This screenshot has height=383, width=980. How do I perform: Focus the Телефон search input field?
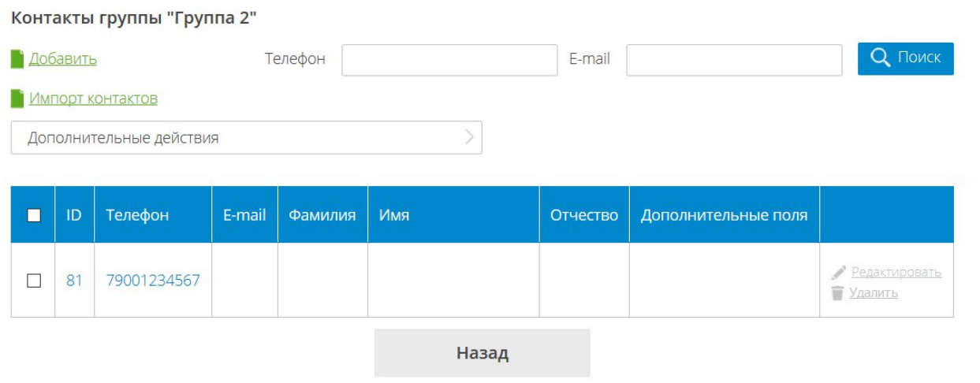point(449,60)
